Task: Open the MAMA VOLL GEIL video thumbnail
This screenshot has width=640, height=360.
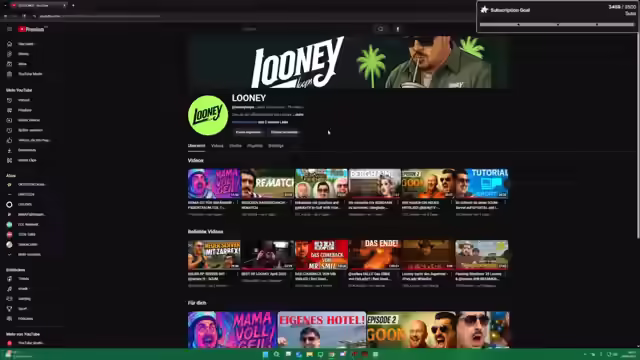Action: (214, 184)
